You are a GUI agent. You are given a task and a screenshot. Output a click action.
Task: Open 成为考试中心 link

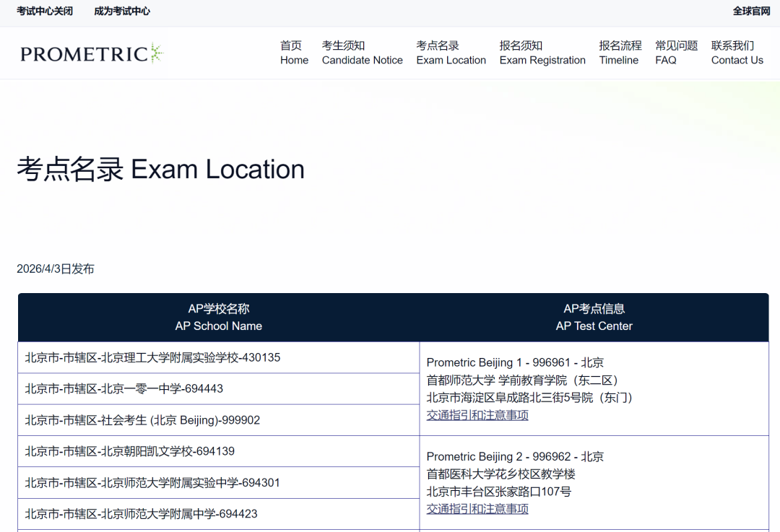point(121,12)
